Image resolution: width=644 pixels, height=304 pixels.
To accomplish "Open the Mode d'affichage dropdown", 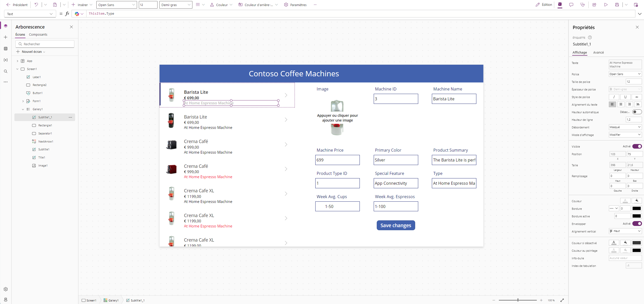I will tap(625, 135).
